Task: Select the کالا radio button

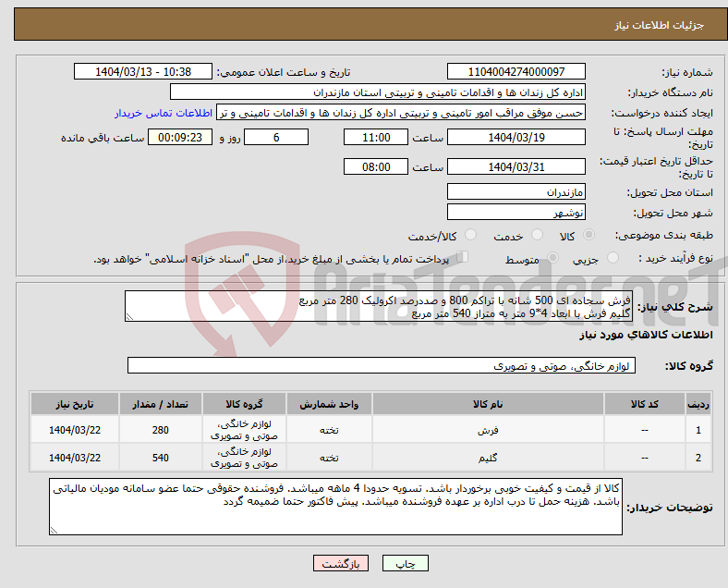Action: click(588, 235)
